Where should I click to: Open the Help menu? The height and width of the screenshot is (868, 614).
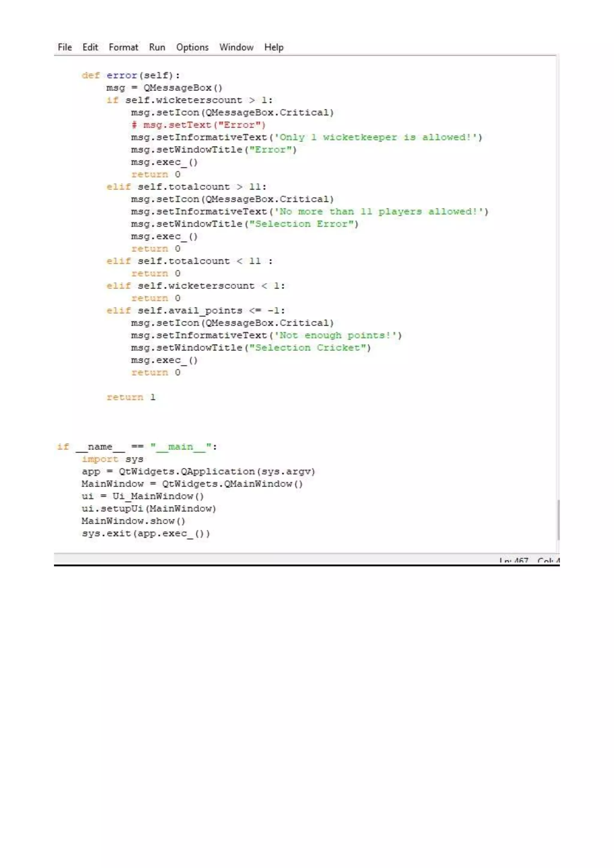coord(274,47)
